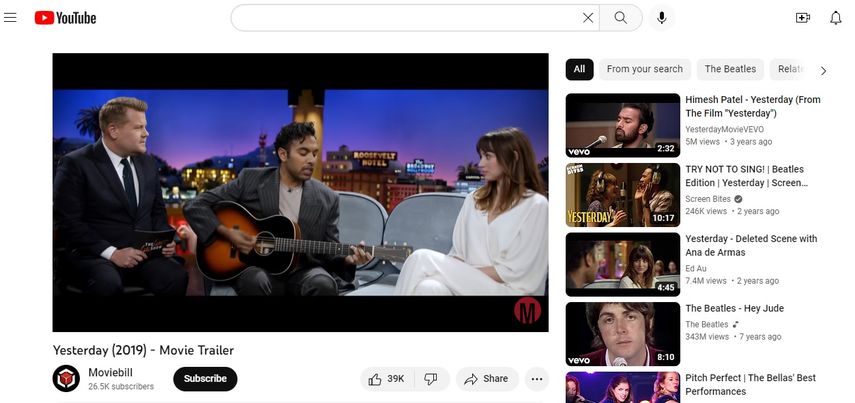The height and width of the screenshot is (403, 855).
Task: Click 343M views text under Hey Jude
Action: 707,336
